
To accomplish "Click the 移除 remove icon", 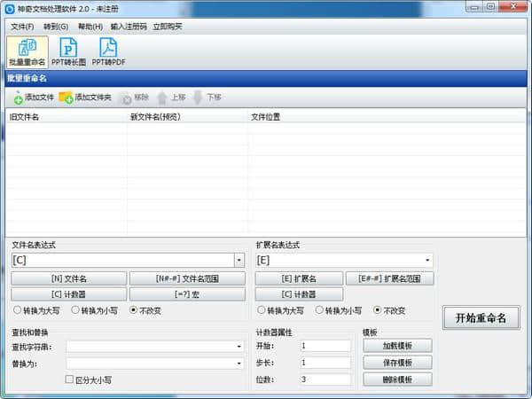I will coord(126,97).
